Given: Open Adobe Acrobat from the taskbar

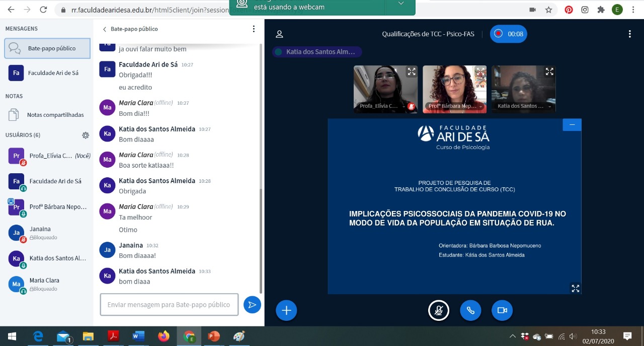Looking at the screenshot, I should pos(113,336).
